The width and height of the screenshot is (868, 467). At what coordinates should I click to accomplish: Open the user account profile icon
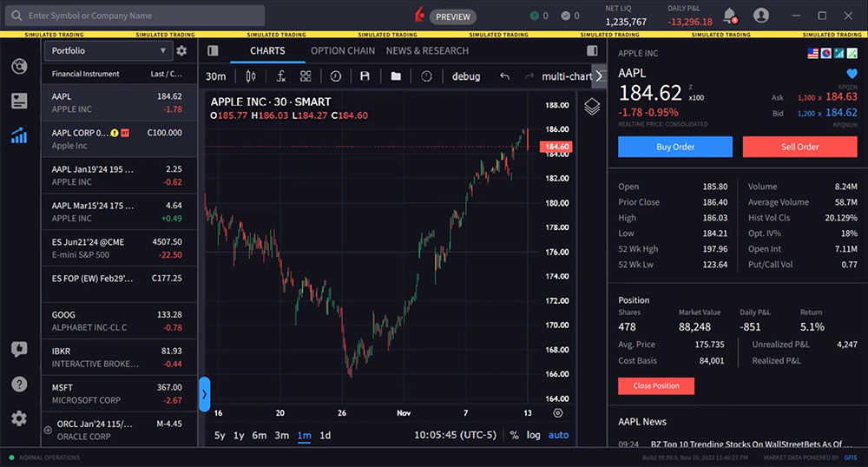point(761,16)
